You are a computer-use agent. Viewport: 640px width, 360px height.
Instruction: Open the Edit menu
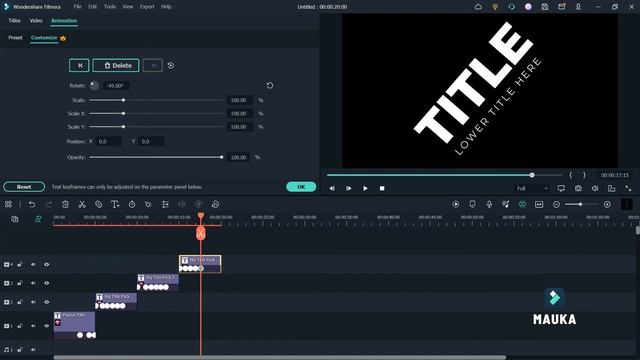coord(93,7)
